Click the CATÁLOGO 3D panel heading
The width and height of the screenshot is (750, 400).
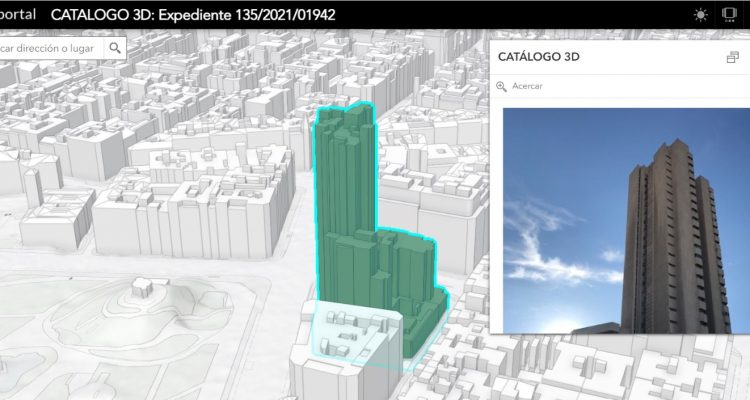pyautogui.click(x=539, y=56)
